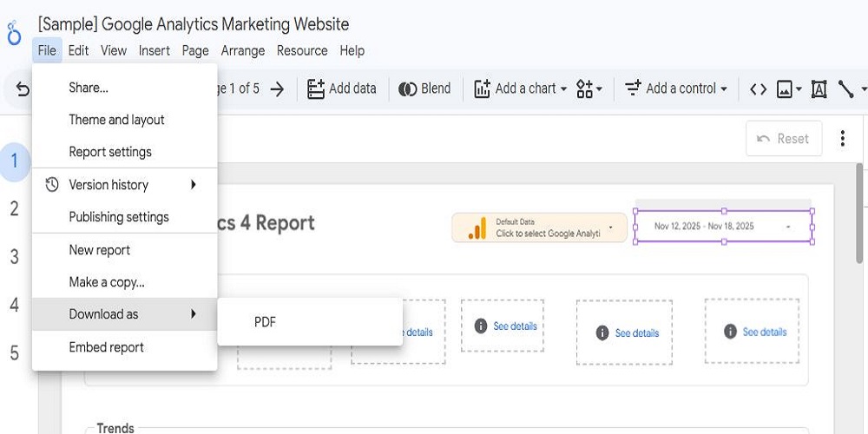Screen dimensions: 868x434
Task: Click the undo arrow icon
Action: point(23,89)
